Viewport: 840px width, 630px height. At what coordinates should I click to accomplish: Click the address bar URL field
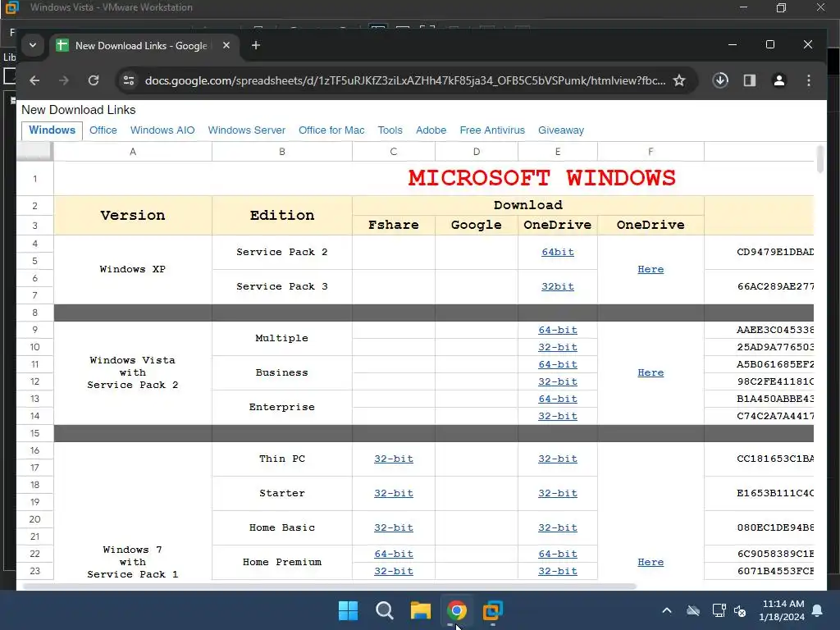point(405,80)
